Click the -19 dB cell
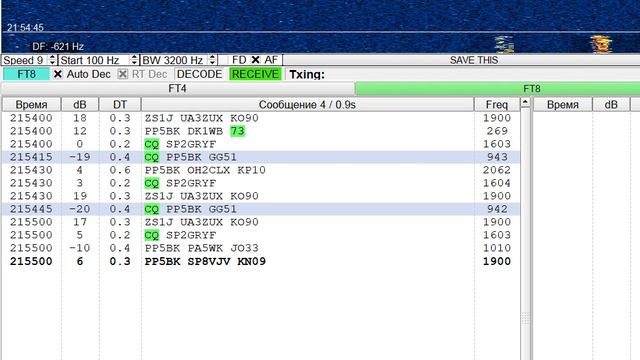Image resolution: width=640 pixels, height=360 pixels. (x=80, y=157)
